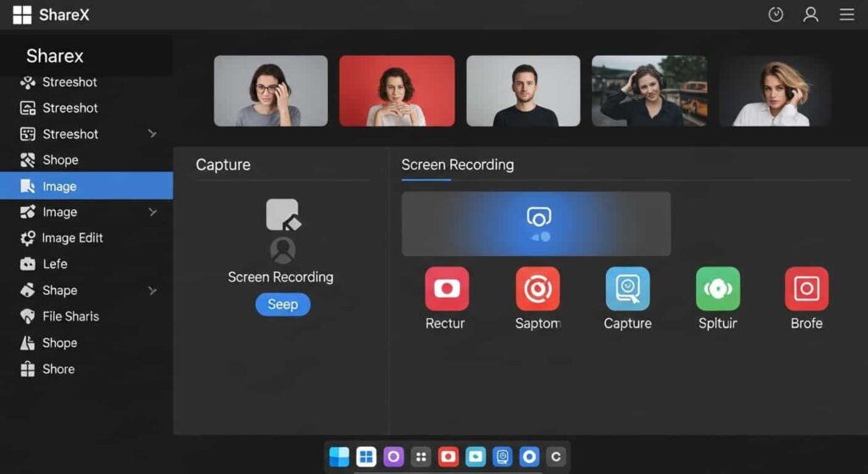The width and height of the screenshot is (868, 474).
Task: Open the user account icon in header
Action: tap(810, 14)
